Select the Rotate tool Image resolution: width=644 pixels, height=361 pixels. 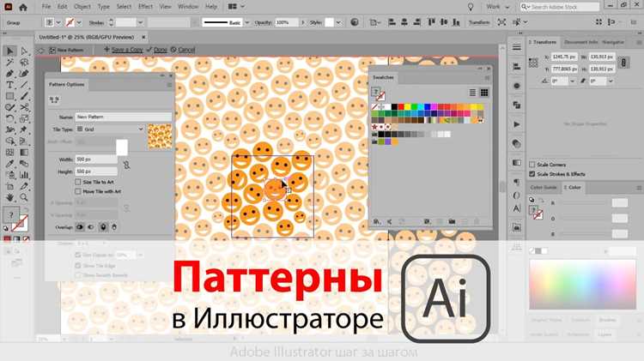pos(9,119)
